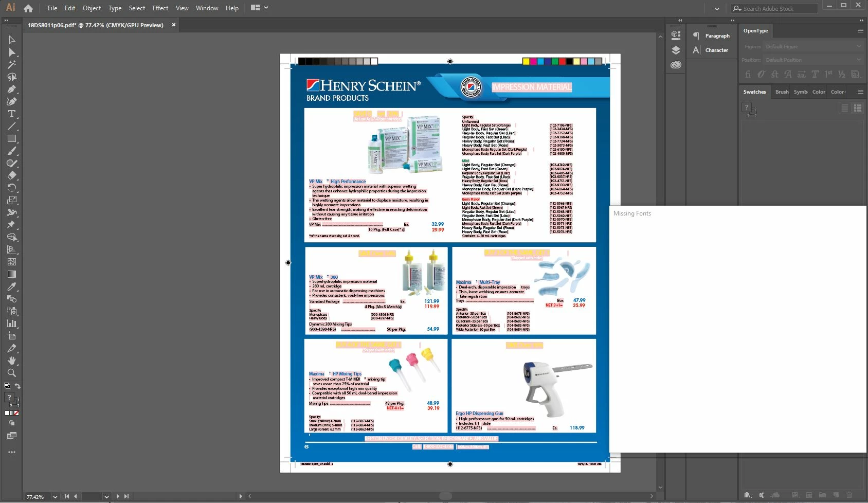Change Screen Mode in toolbar

click(x=12, y=436)
